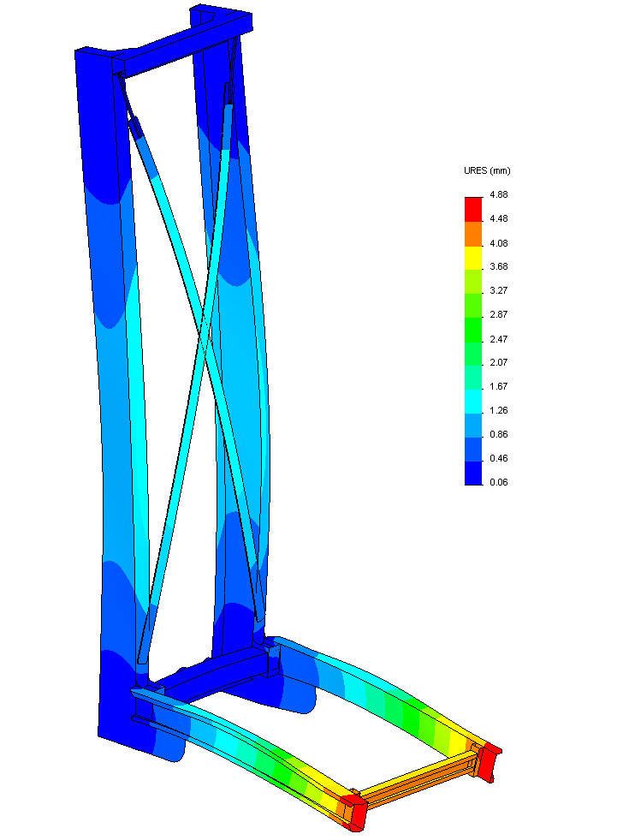Click the 2.07 legend value
This screenshot has width=629, height=840.
pos(498,363)
